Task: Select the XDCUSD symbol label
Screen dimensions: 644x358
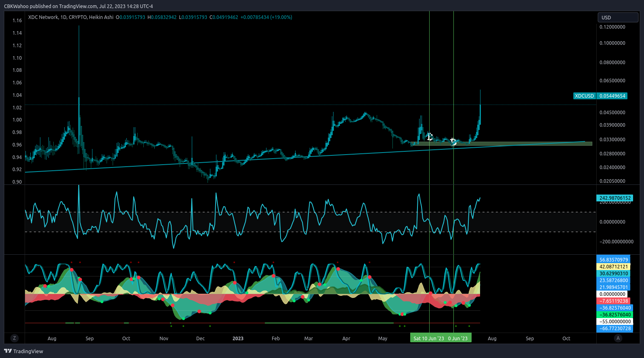Action: tap(584, 96)
